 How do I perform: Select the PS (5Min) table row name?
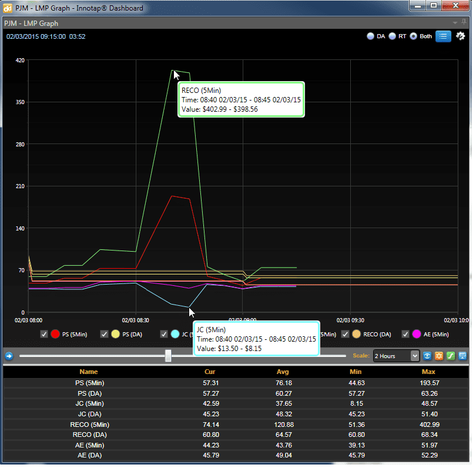[89, 383]
